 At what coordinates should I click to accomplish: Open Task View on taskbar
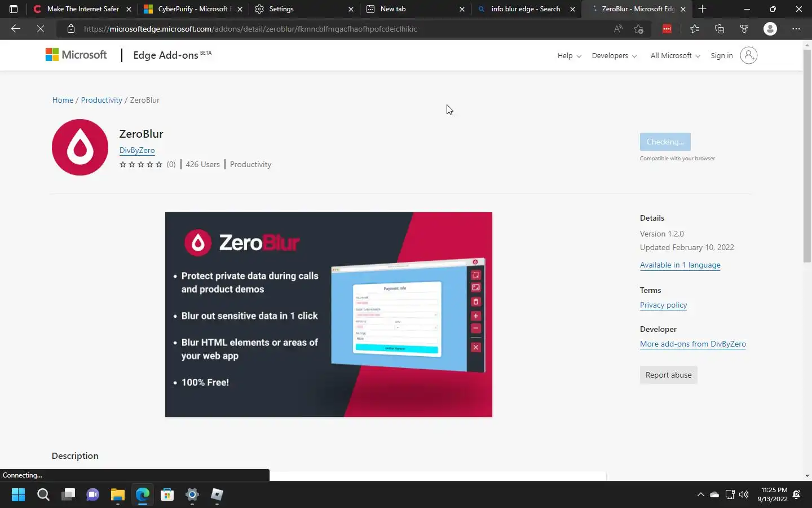click(x=68, y=494)
